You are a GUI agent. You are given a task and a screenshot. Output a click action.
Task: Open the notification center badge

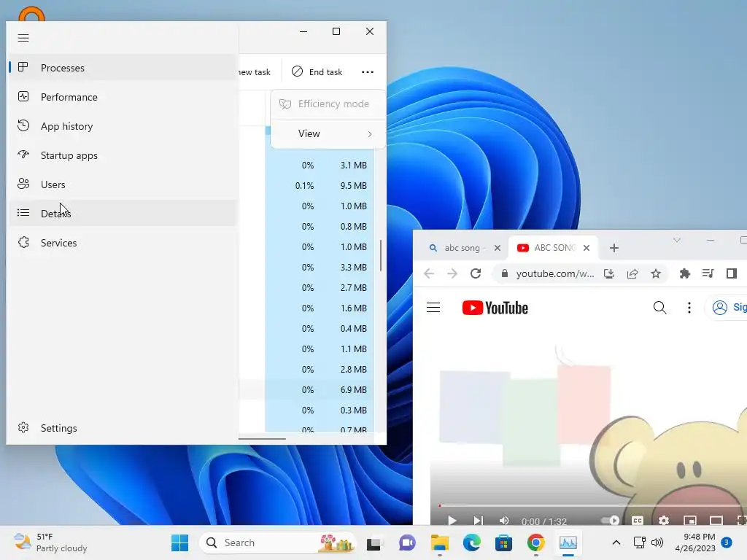point(727,542)
